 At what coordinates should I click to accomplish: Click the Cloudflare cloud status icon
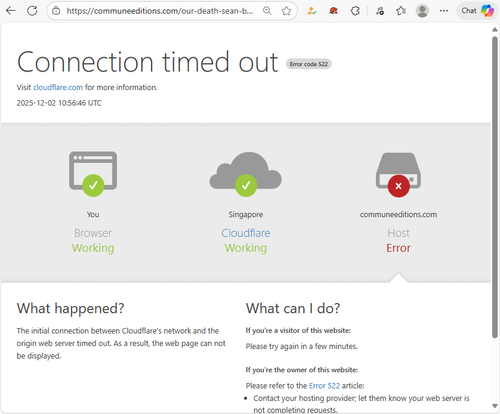[x=246, y=174]
